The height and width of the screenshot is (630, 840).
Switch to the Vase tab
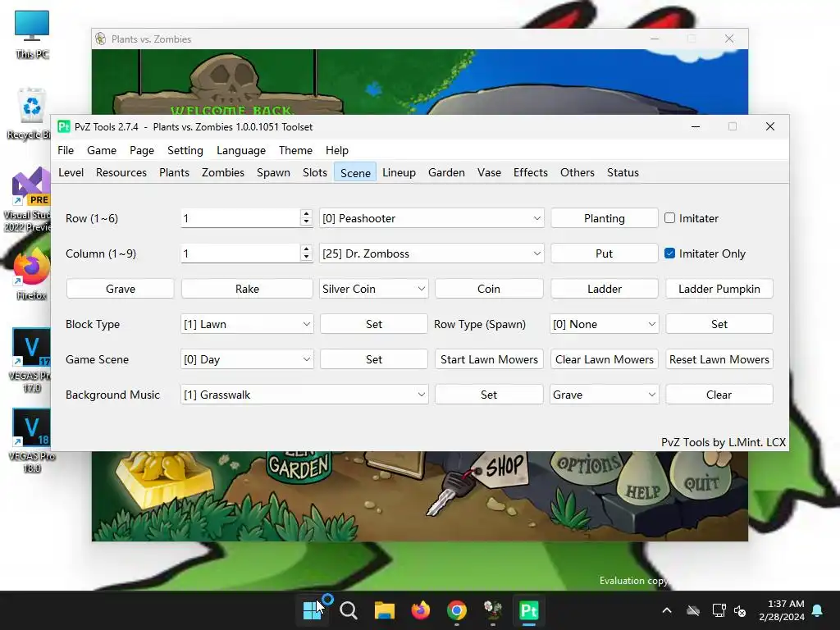[489, 172]
